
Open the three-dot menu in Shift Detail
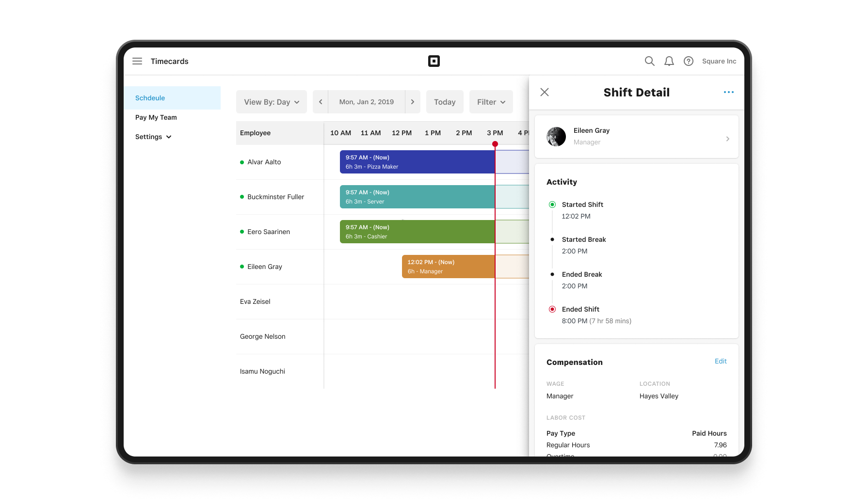[729, 92]
